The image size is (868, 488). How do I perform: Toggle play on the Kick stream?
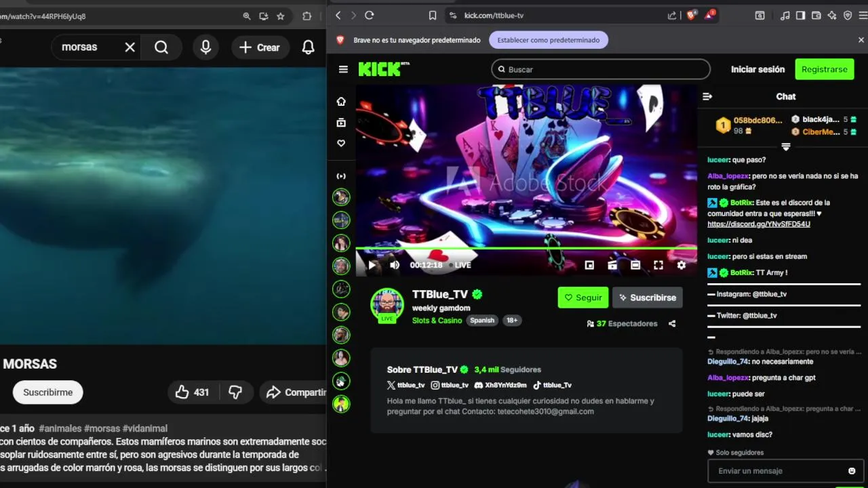(372, 265)
